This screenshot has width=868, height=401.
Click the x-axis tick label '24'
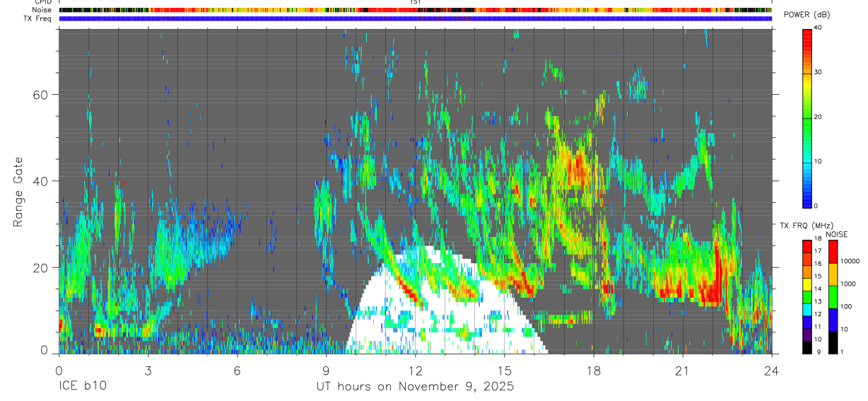click(x=772, y=370)
